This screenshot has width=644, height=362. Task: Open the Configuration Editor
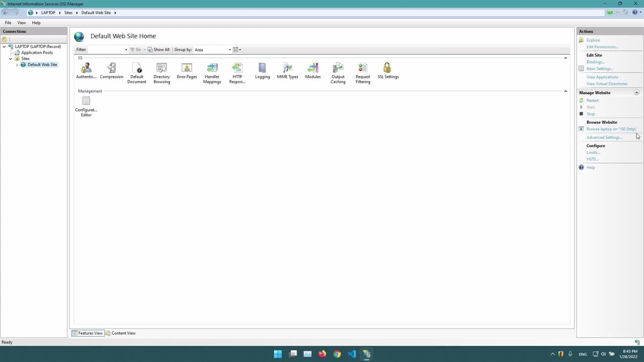click(86, 103)
